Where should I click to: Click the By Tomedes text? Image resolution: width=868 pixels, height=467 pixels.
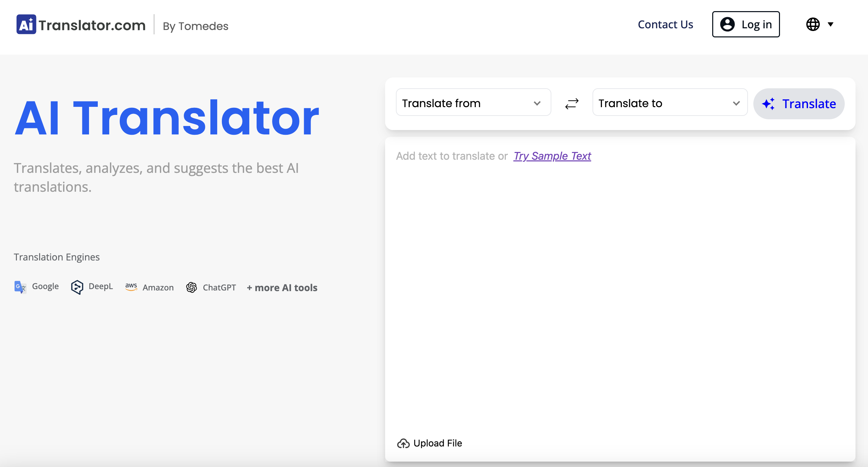[x=196, y=26]
